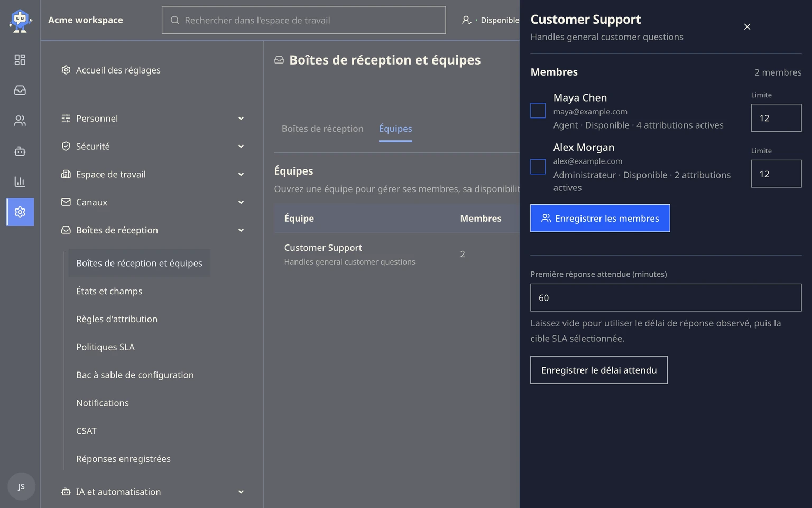Click the gear icon beside Accueil des réglages
Viewport: 812px width, 508px height.
coord(66,70)
